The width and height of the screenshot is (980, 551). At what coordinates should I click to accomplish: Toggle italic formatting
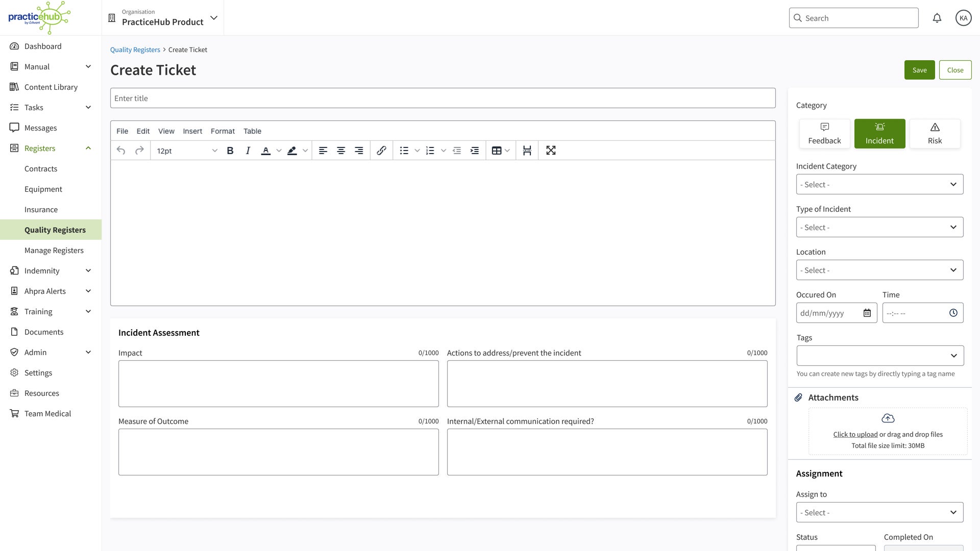click(x=248, y=151)
